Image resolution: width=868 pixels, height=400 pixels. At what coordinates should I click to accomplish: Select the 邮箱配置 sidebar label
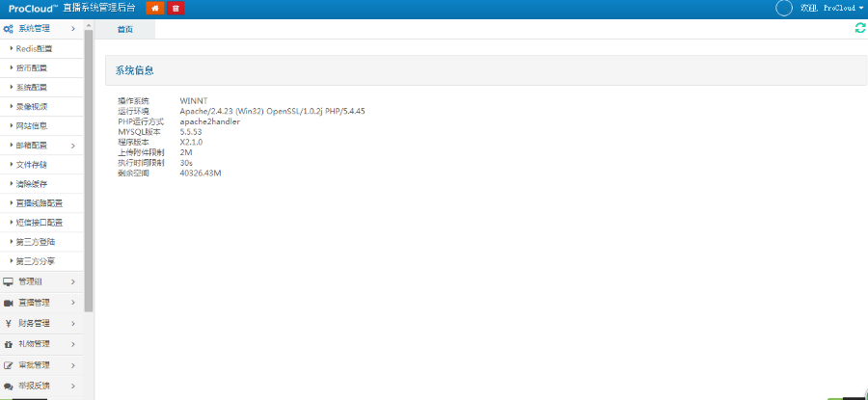[32, 146]
